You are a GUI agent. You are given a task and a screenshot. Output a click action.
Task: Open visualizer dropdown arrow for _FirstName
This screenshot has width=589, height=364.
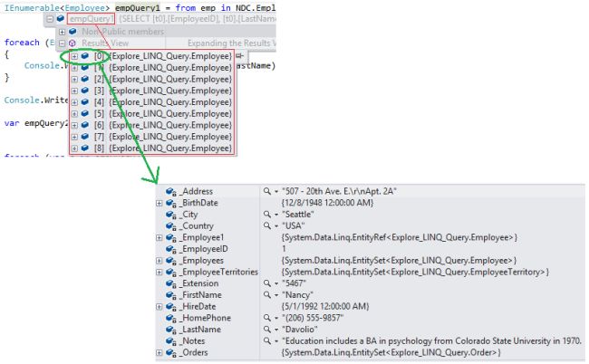click(x=276, y=295)
